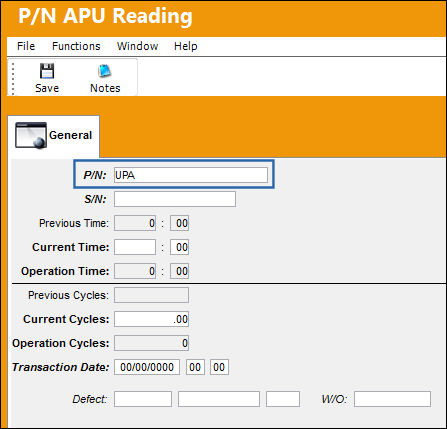Click the first Defect field
Image resolution: width=447 pixels, height=429 pixels.
pyautogui.click(x=143, y=399)
